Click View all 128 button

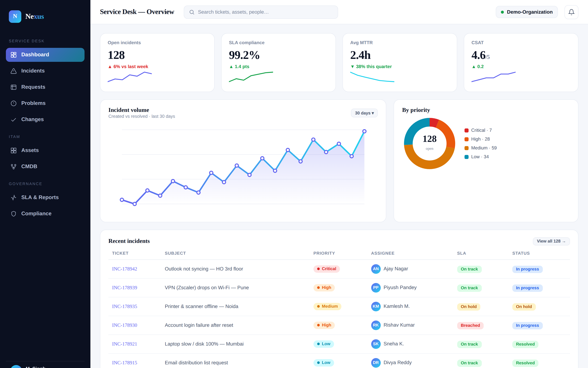coord(551,241)
